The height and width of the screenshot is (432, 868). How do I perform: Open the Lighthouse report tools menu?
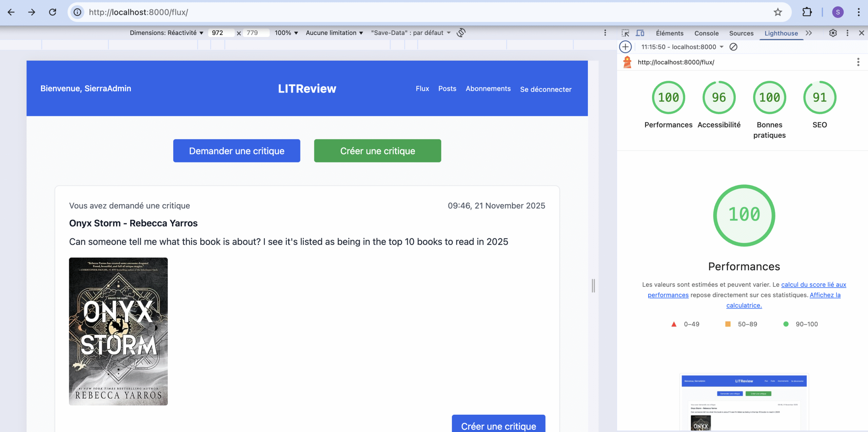point(858,62)
